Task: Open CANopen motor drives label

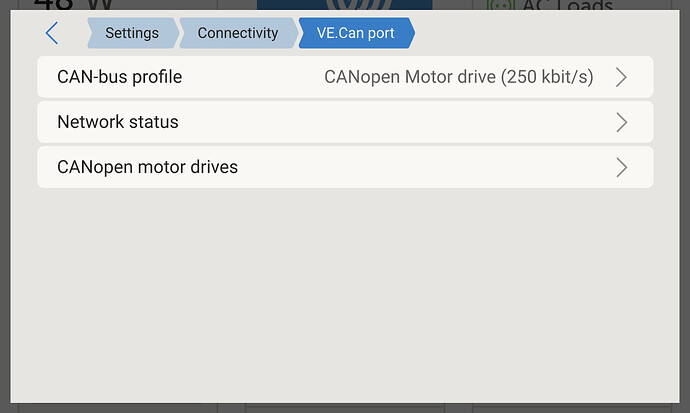Action: click(x=148, y=167)
